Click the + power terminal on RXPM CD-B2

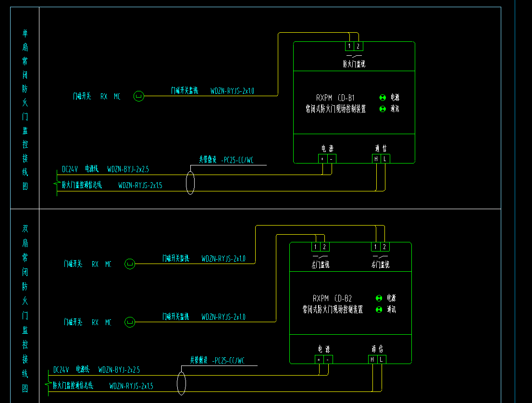(x=319, y=359)
